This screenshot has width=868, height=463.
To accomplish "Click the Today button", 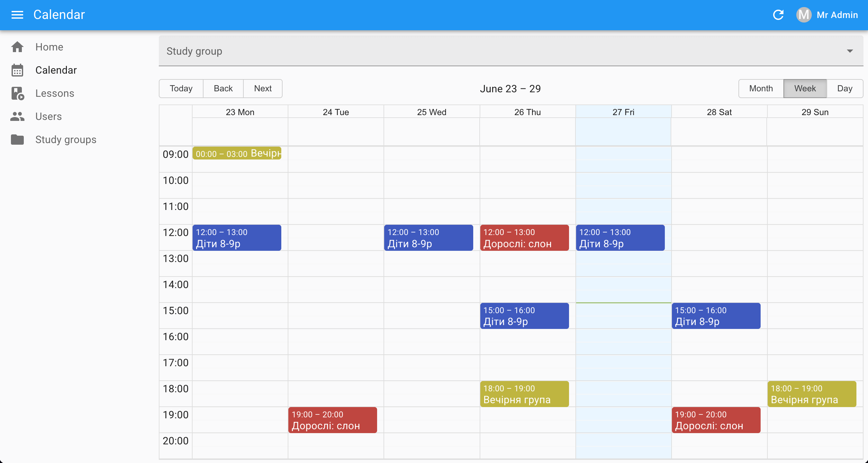I will 181,89.
